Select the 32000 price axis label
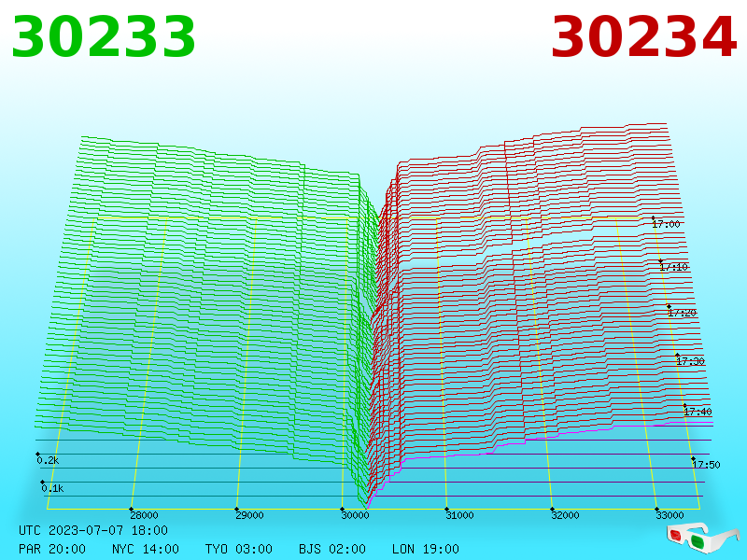The image size is (747, 560). (x=565, y=515)
